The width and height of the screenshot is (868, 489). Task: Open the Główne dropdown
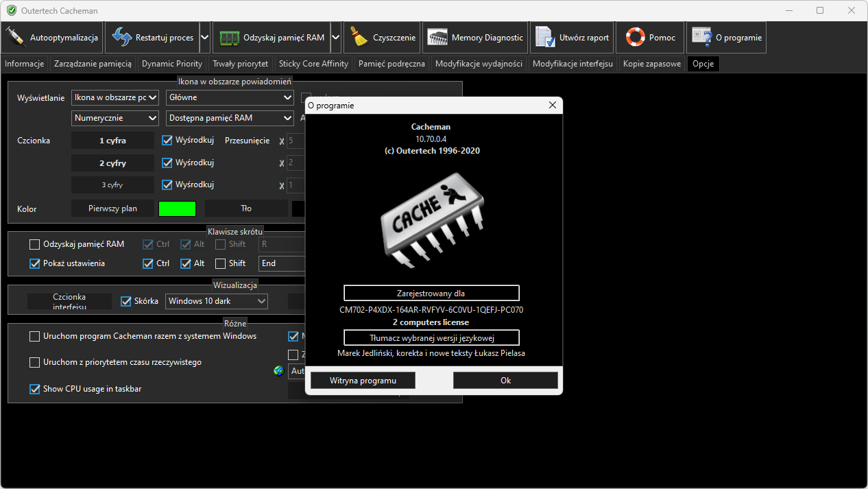[230, 97]
